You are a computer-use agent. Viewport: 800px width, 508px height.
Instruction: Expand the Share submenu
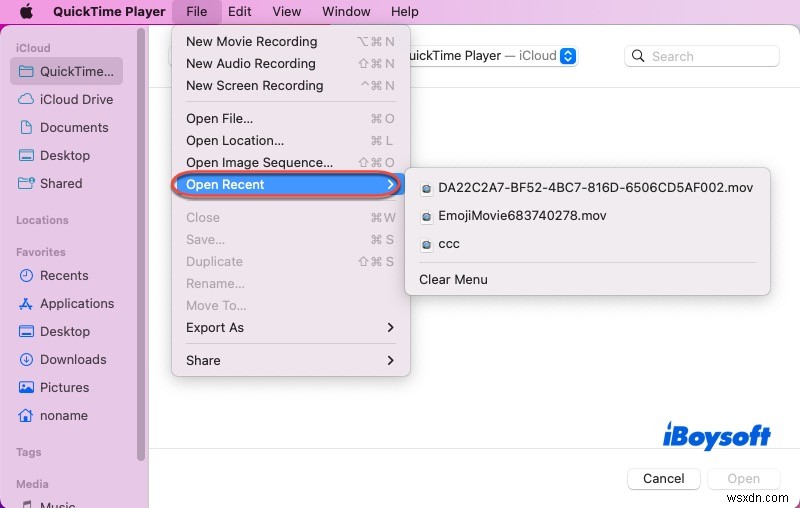point(290,360)
